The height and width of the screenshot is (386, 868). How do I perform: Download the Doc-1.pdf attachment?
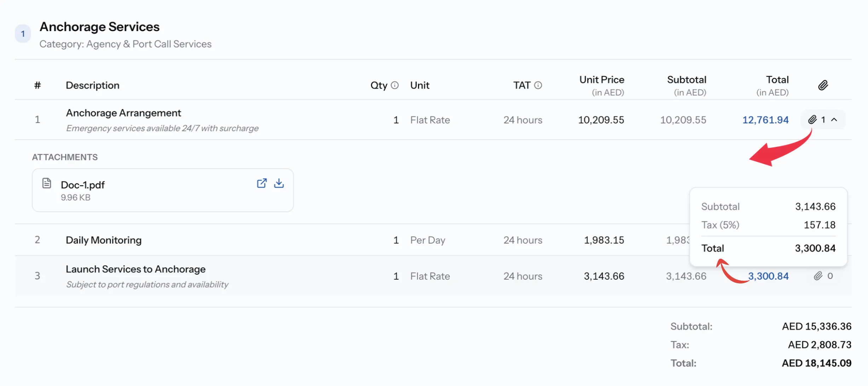pos(279,183)
